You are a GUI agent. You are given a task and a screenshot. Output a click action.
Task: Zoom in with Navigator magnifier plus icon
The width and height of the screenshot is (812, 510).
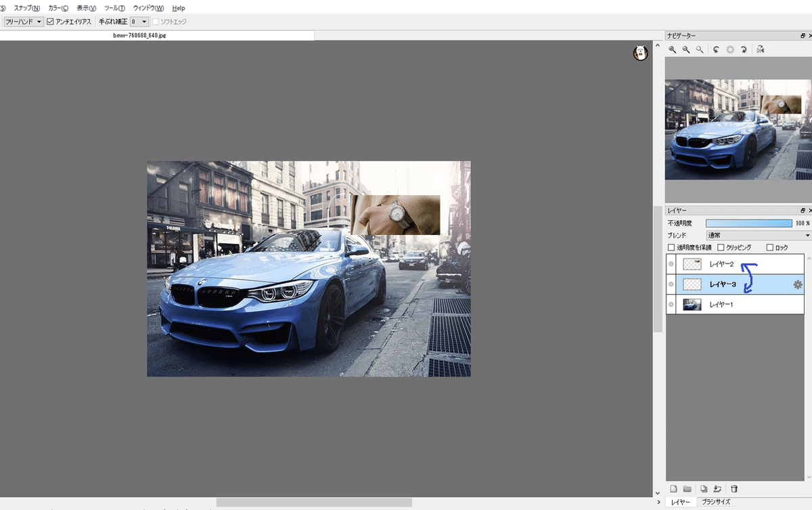pyautogui.click(x=672, y=49)
